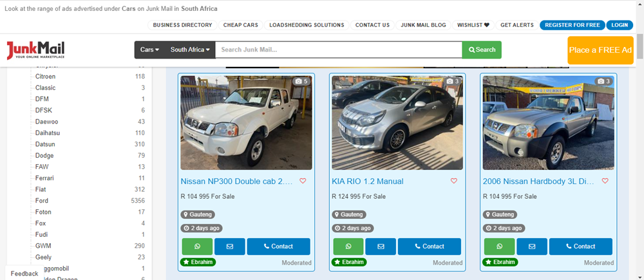The height and width of the screenshot is (280, 644).
Task: Click WhatsApp icon on 2006 Nissan Hardbody ad
Action: pyautogui.click(x=499, y=247)
